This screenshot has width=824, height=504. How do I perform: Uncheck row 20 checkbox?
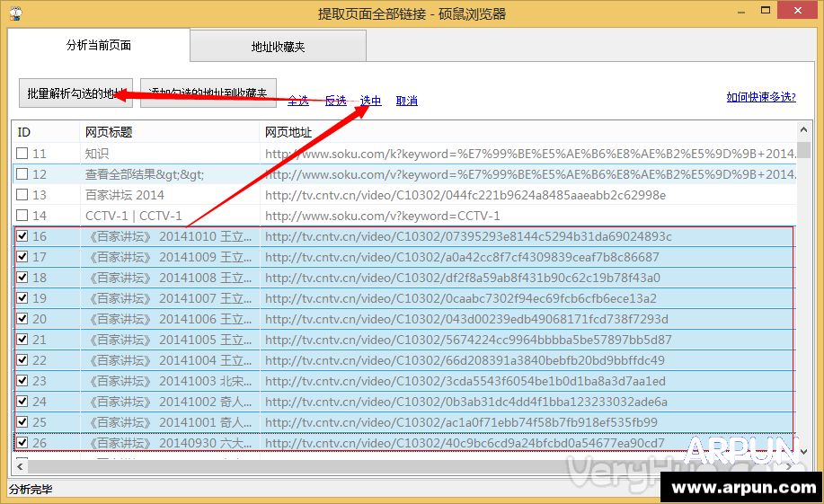pyautogui.click(x=22, y=319)
